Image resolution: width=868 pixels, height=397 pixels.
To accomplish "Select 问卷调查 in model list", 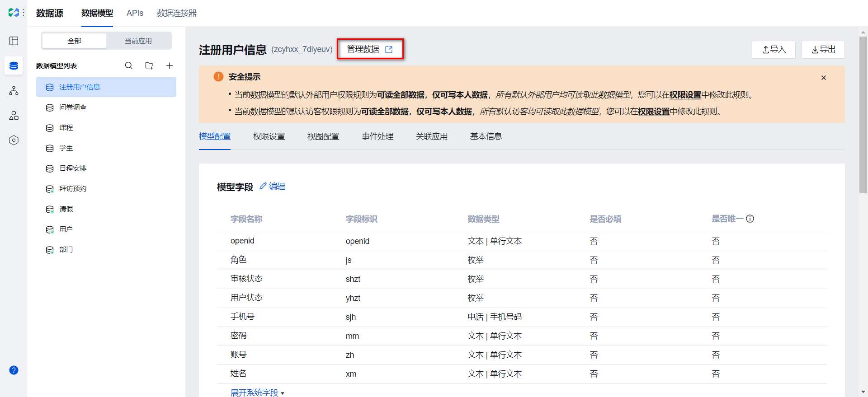I will tap(106, 107).
